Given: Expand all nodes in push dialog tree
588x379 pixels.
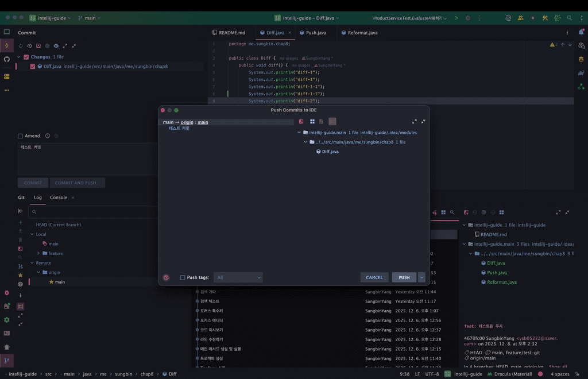Looking at the screenshot, I should [415, 122].
